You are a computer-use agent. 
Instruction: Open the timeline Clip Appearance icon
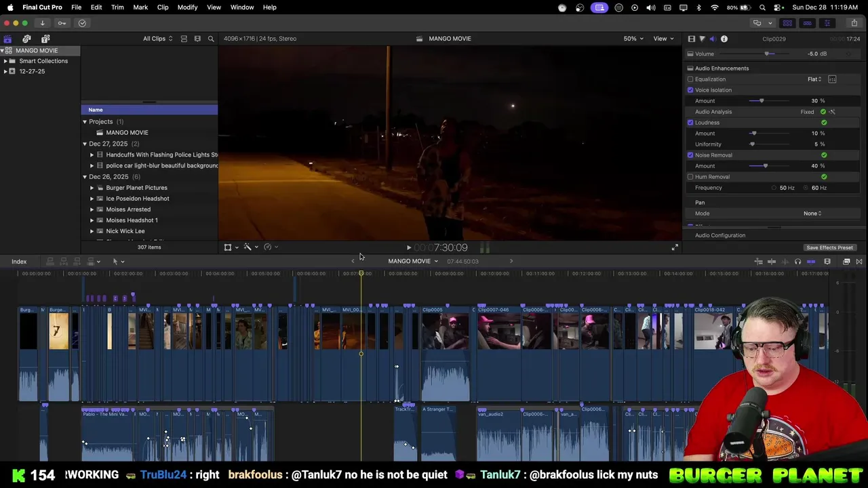(x=827, y=262)
